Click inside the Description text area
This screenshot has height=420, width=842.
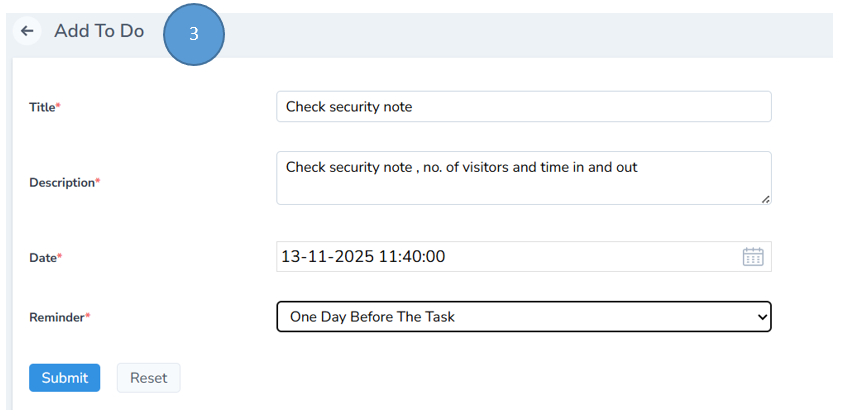[523, 178]
